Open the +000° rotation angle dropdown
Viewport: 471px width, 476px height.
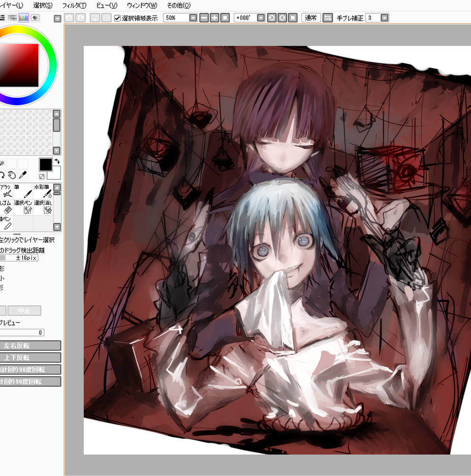261,18
